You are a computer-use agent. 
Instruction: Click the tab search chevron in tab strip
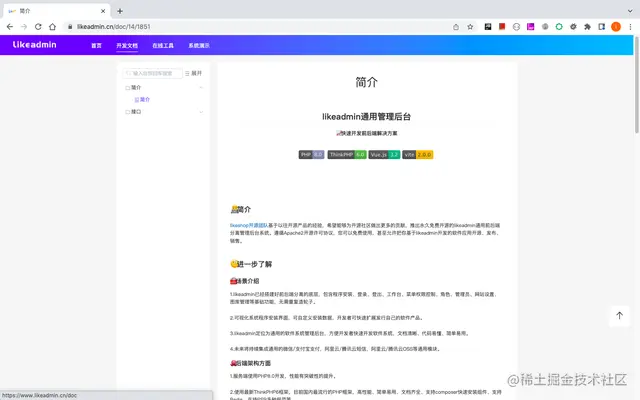pos(630,11)
